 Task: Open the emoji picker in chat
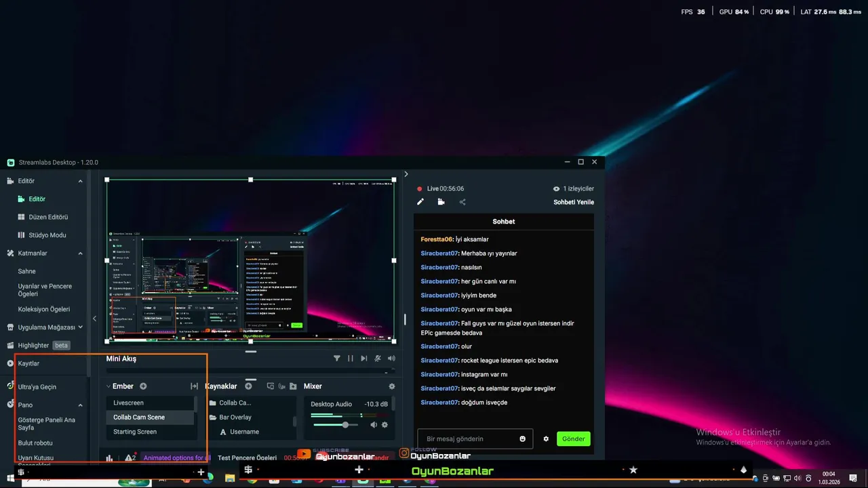click(x=523, y=439)
